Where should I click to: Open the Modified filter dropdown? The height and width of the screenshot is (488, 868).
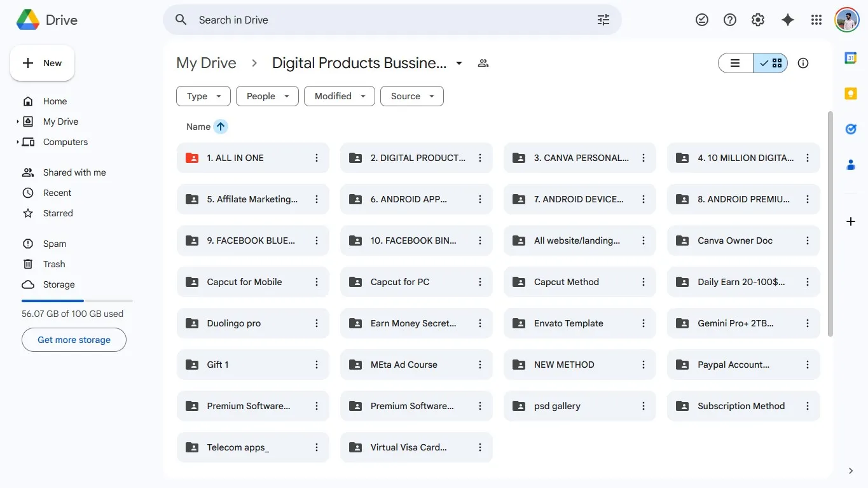[x=339, y=96]
